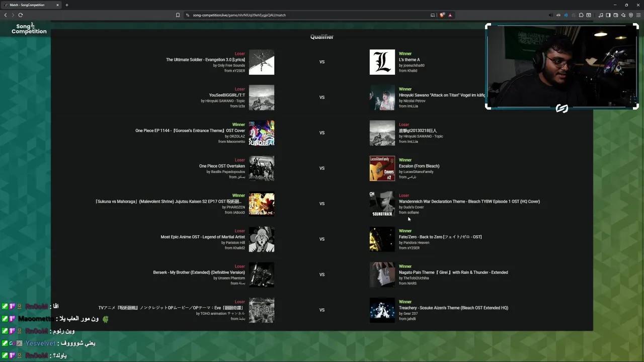This screenshot has width=644, height=362.
Task: Close the Match - SongCompetition tab
Action: point(57,5)
